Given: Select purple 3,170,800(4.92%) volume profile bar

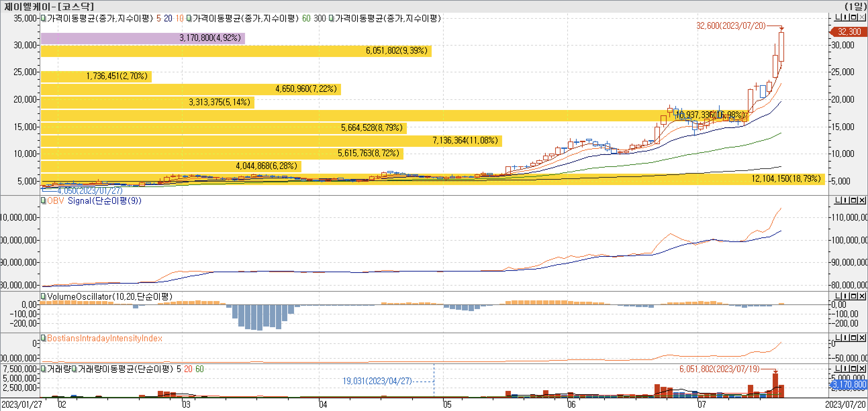Looking at the screenshot, I should (143, 38).
